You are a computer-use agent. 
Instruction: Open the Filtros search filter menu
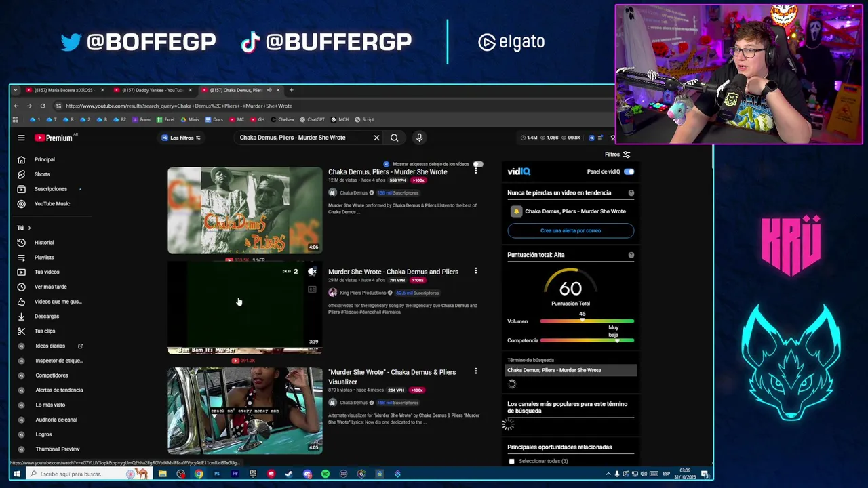coord(618,155)
